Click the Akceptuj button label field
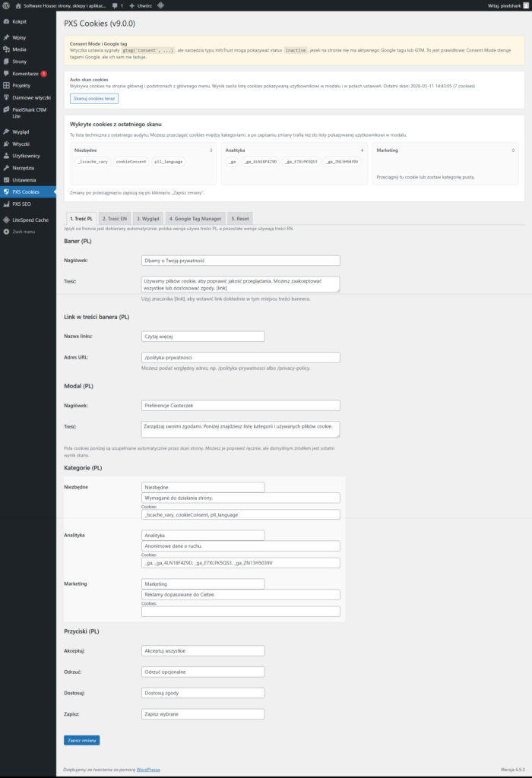Viewport: 532px width, 778px height. point(203,650)
